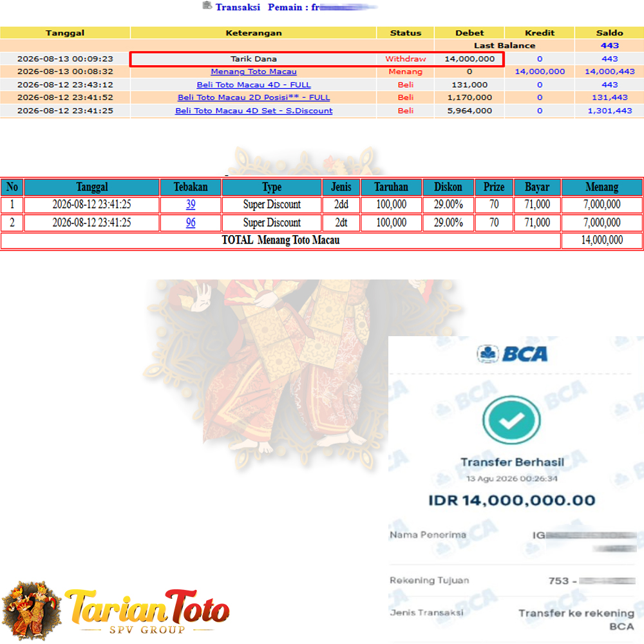Screen dimensions: 644x644
Task: Click the Prize column header
Action: click(x=494, y=187)
